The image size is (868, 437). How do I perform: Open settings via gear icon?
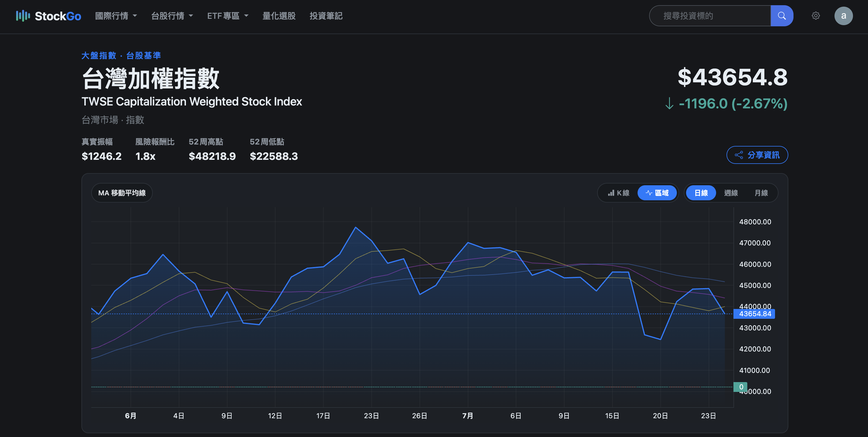pos(815,16)
